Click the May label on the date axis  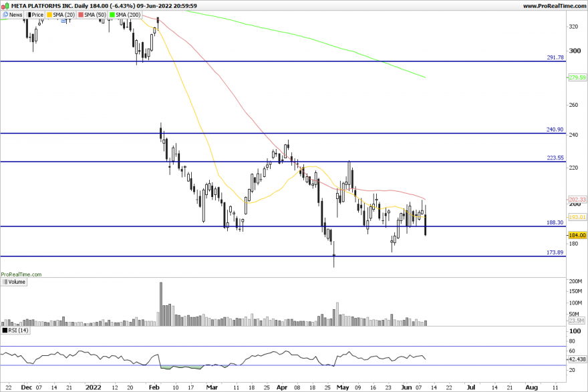click(343, 387)
